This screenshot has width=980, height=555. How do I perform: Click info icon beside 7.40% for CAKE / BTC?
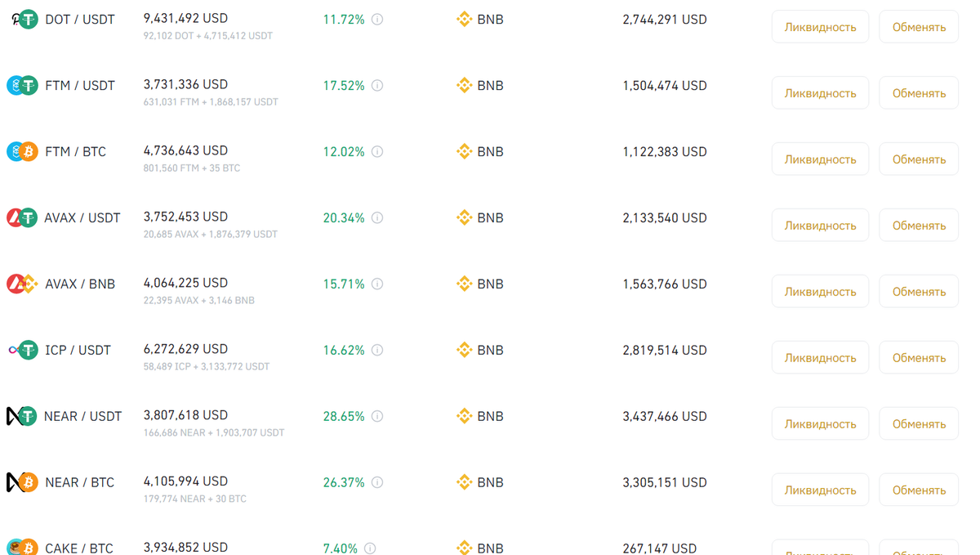(x=370, y=548)
